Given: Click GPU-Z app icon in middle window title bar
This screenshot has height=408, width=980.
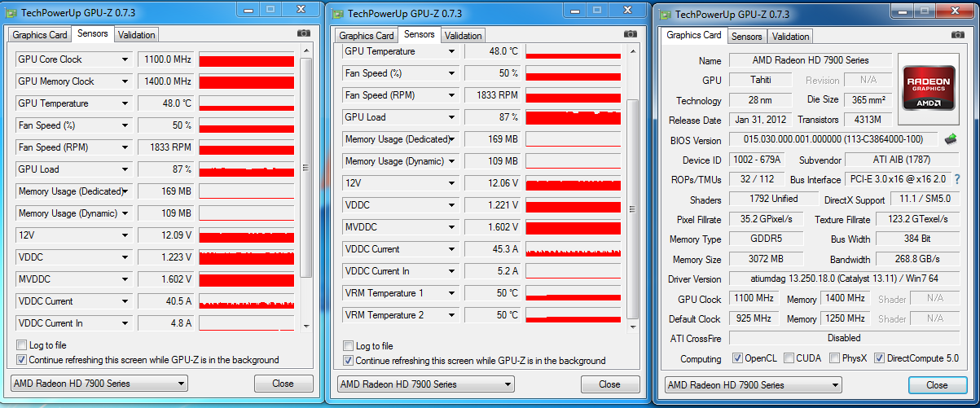Looking at the screenshot, I should click(338, 13).
